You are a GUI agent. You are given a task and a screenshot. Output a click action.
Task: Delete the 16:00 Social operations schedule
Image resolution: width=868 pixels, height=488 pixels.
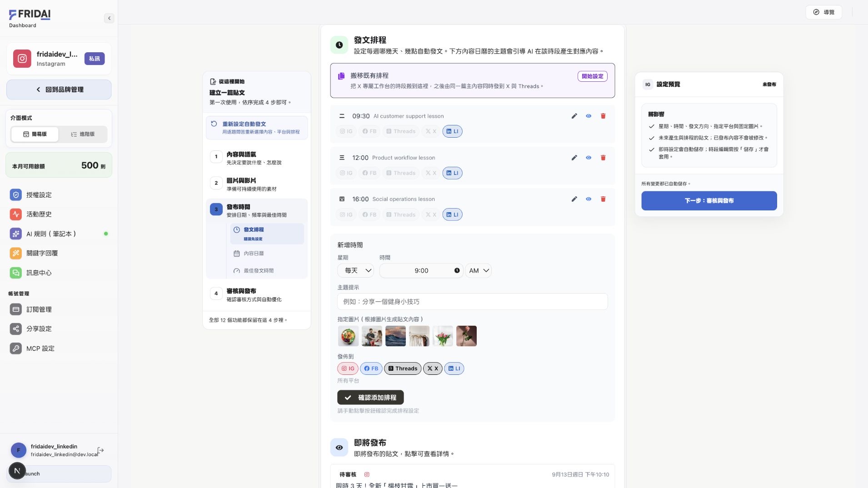pos(603,199)
